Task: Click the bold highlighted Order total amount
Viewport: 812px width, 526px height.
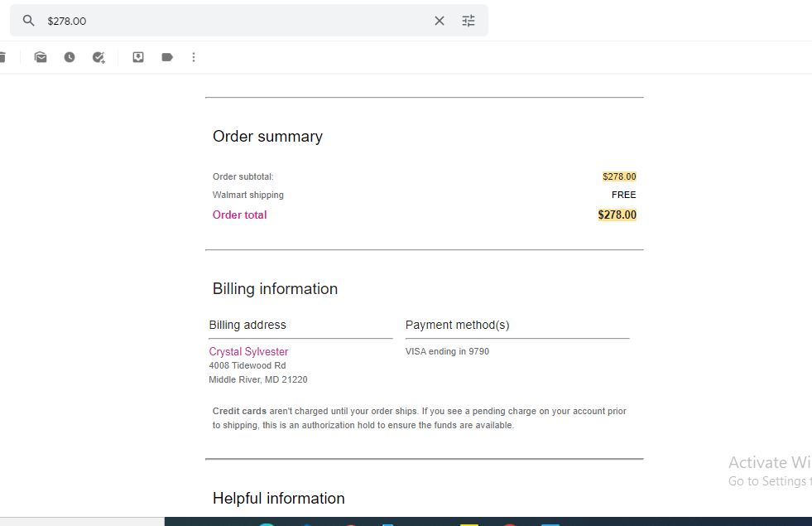Action: click(617, 215)
